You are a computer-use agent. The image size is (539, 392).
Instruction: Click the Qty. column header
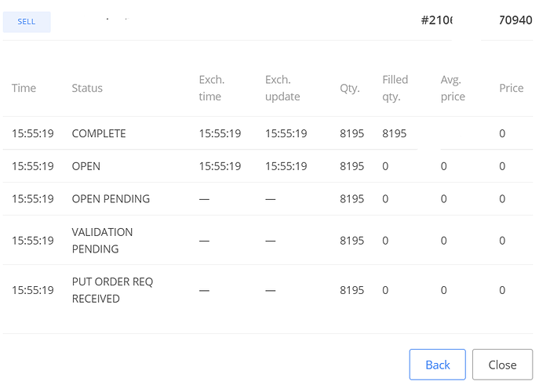coord(350,88)
